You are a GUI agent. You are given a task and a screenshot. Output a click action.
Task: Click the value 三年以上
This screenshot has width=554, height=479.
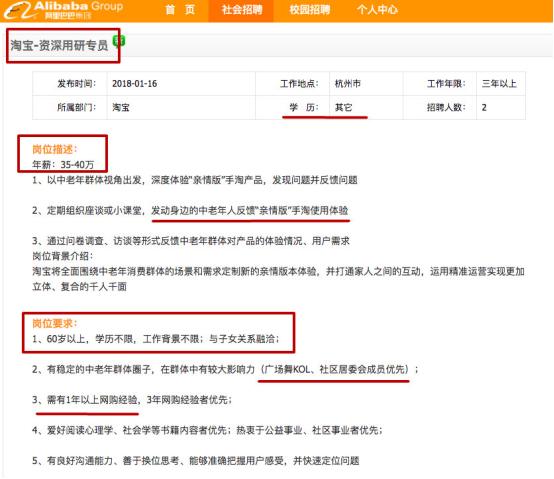pyautogui.click(x=499, y=84)
